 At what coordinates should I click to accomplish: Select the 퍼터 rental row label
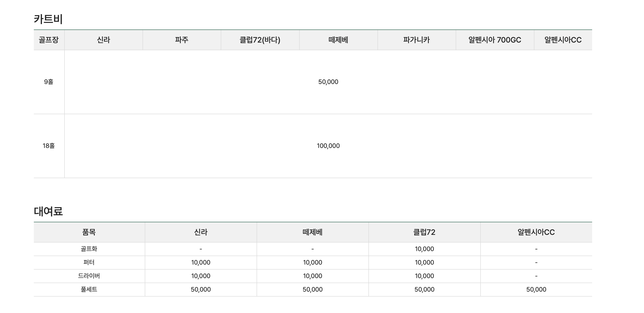(x=89, y=262)
